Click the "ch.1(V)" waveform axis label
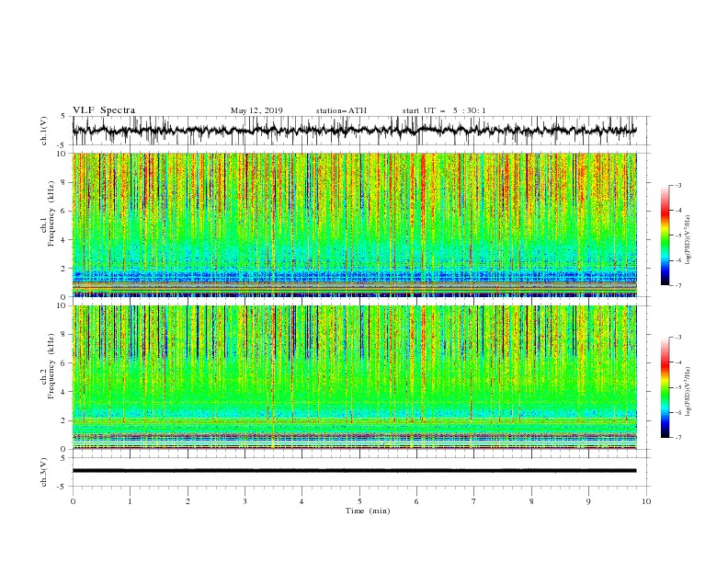This screenshot has width=728, height=563. click(44, 131)
